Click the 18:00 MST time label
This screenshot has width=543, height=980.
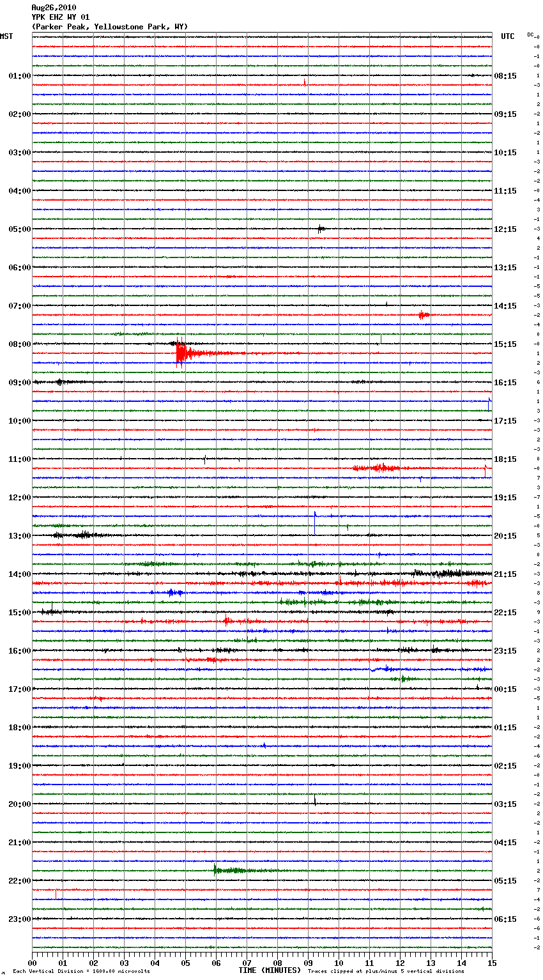coord(20,728)
